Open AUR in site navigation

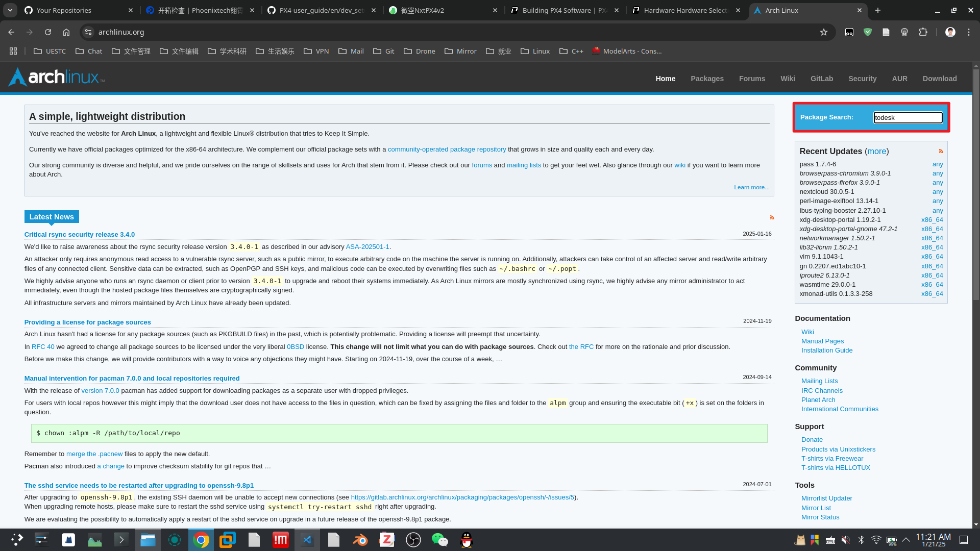899,79
